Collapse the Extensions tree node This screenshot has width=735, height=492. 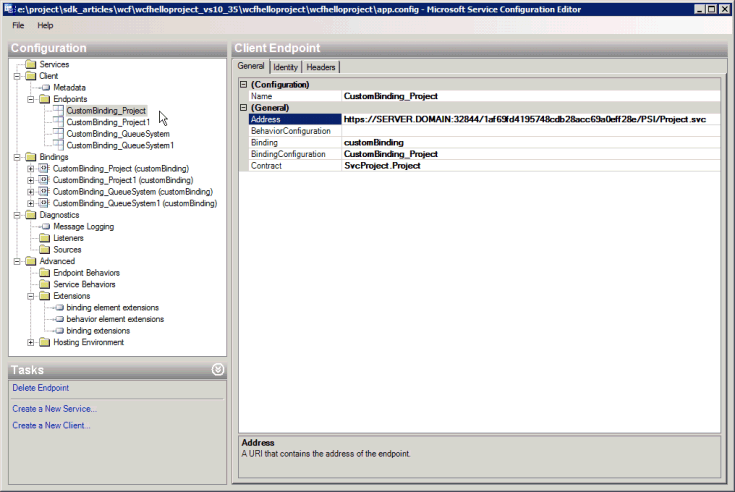pyautogui.click(x=31, y=296)
